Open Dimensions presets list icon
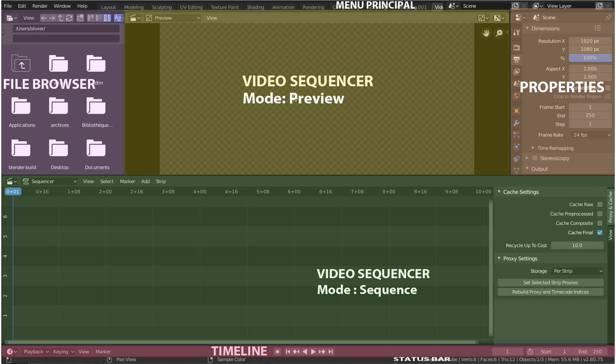 (x=598, y=28)
